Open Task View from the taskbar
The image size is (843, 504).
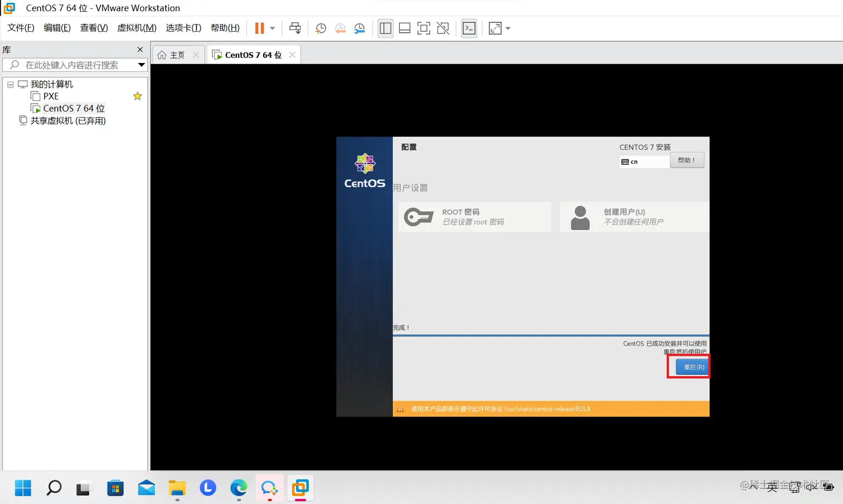click(84, 488)
